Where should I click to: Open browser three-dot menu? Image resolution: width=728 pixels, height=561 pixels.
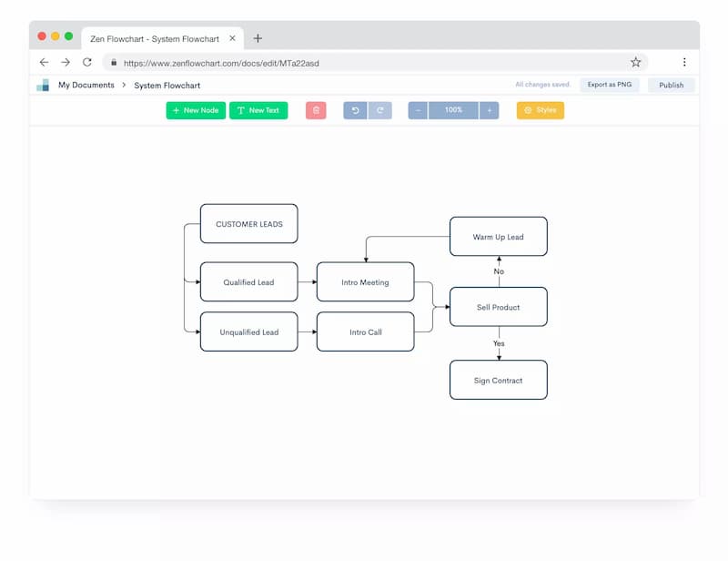(x=684, y=62)
